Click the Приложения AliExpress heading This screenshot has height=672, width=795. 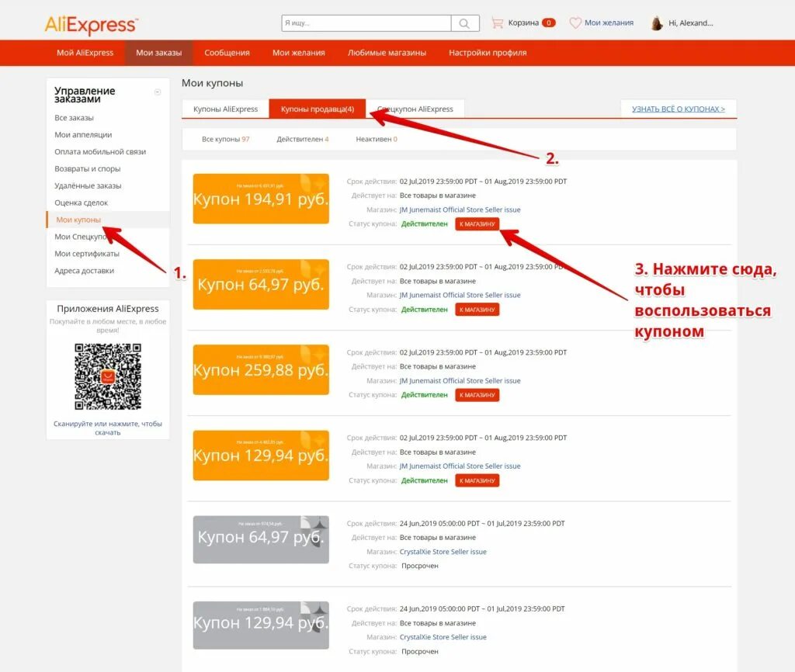point(108,309)
